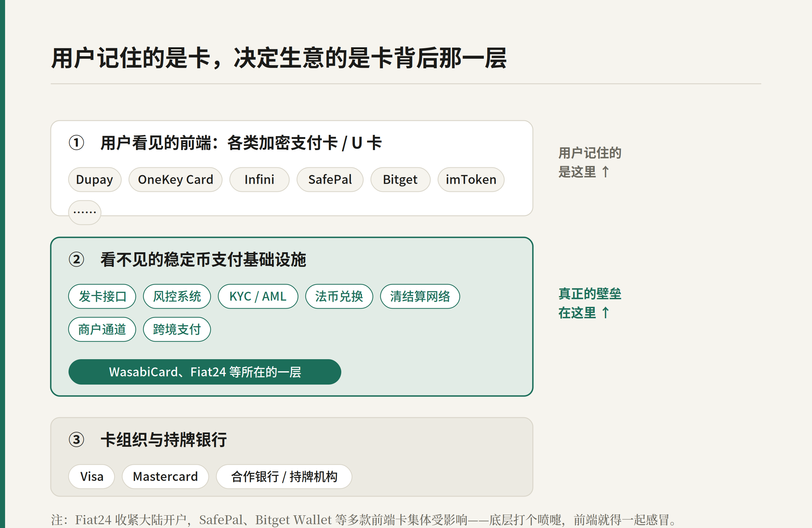Click the 跨境支付 tag
This screenshot has width=812, height=528.
click(x=177, y=329)
